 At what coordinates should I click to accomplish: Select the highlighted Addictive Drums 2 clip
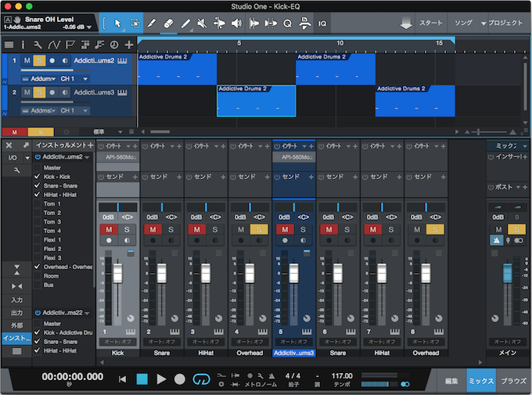(256, 101)
